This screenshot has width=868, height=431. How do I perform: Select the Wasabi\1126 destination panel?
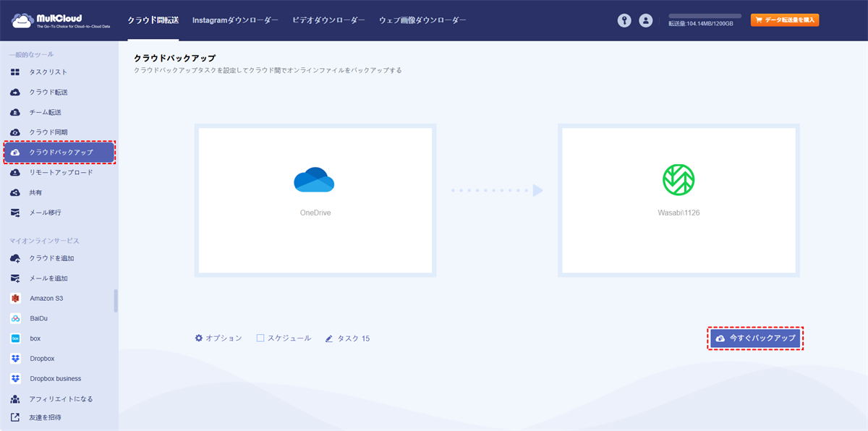678,200
